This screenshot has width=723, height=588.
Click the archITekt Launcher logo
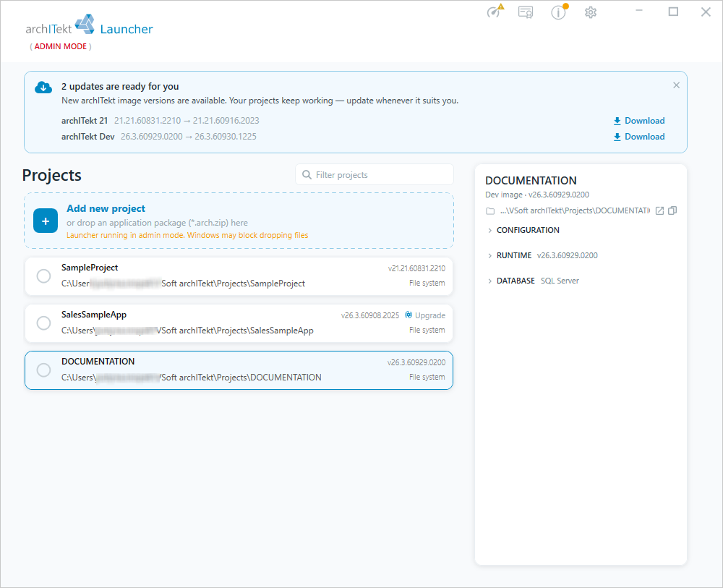click(90, 26)
